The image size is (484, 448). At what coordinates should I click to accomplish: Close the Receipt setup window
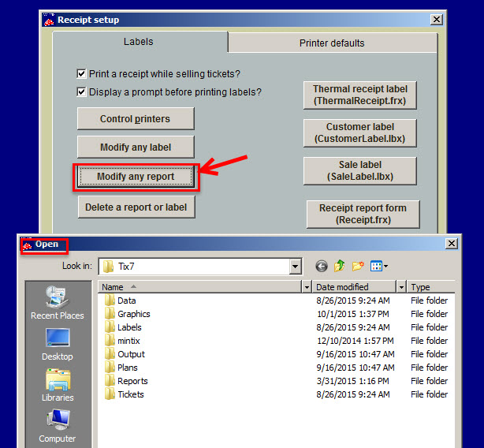(437, 20)
